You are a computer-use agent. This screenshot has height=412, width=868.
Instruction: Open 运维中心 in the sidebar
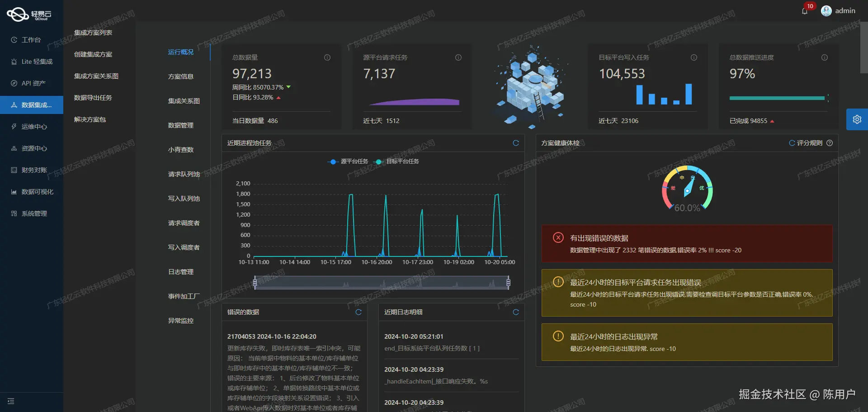[32, 127]
